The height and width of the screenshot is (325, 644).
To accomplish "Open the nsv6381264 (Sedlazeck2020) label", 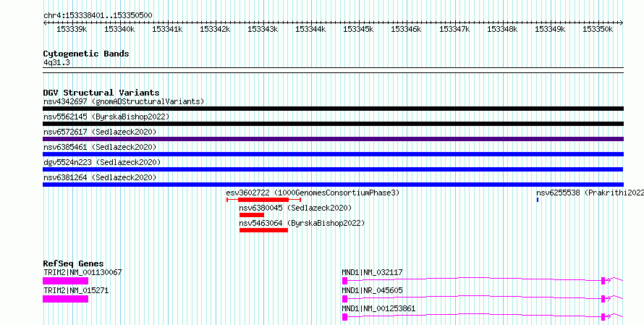I will 100,177.
